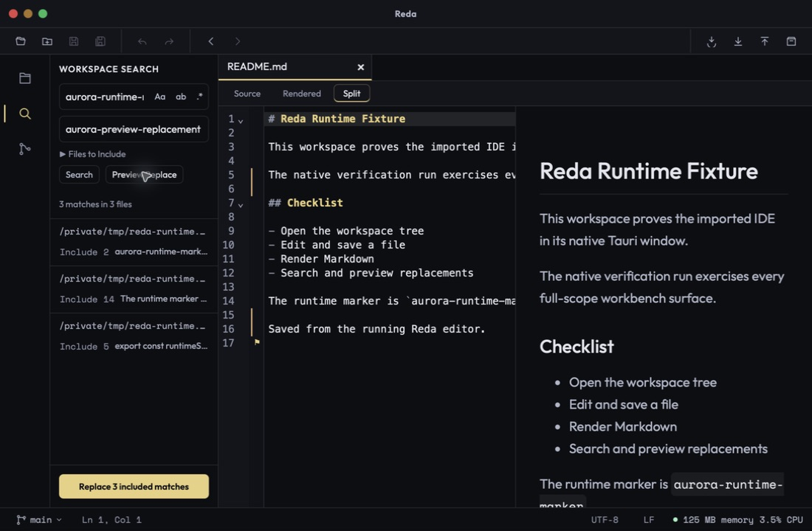Navigate back with the left chevron
Image resolution: width=812 pixels, height=531 pixels.
pyautogui.click(x=211, y=41)
